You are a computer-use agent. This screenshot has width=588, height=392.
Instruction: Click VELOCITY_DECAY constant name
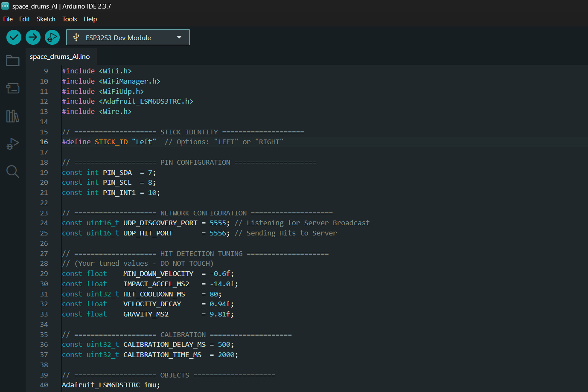[x=152, y=304]
